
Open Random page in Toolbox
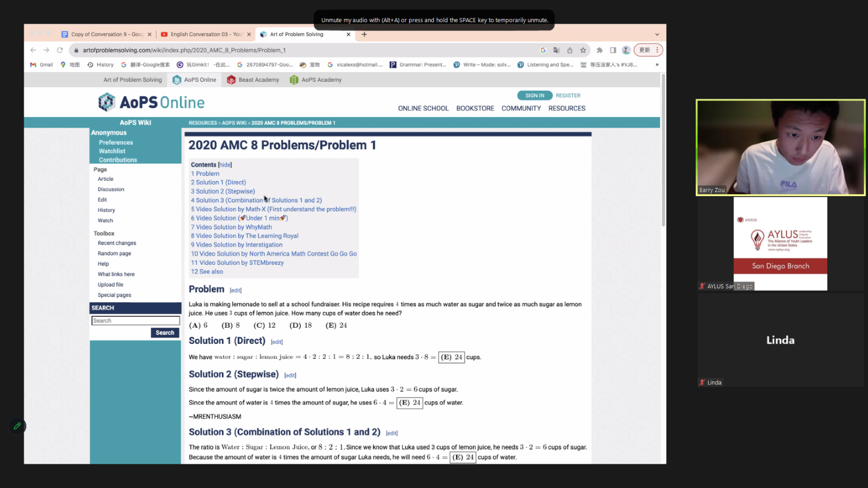click(x=114, y=254)
